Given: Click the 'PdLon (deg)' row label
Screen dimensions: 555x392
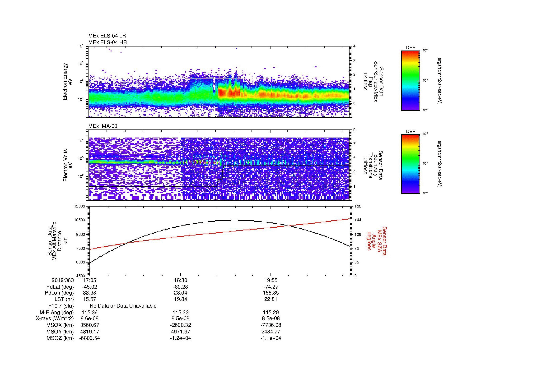Looking at the screenshot, I should click(x=59, y=293).
